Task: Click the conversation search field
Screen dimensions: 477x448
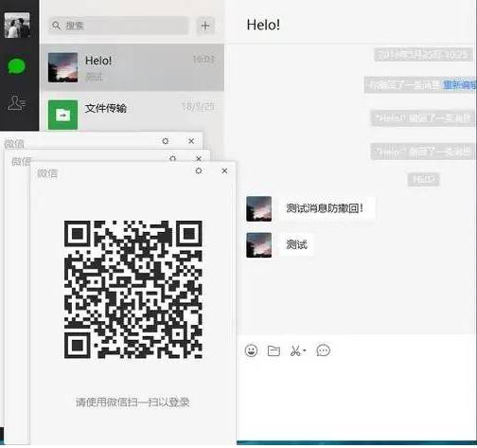Action: (x=118, y=26)
